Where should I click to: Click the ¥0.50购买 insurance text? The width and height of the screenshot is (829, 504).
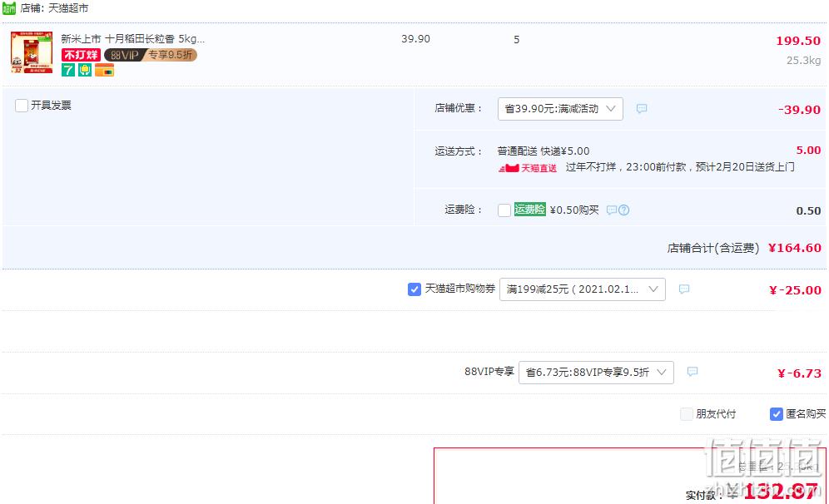pyautogui.click(x=574, y=210)
